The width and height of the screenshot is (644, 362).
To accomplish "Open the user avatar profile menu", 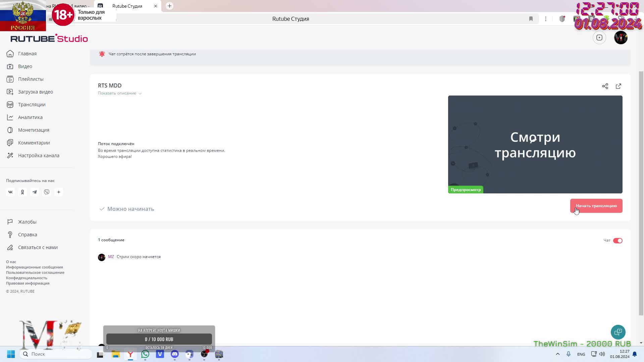I will [x=621, y=38].
